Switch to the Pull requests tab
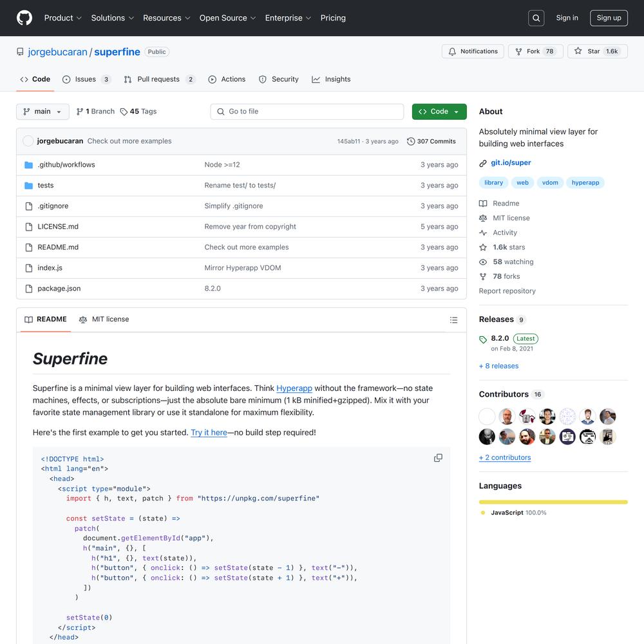This screenshot has height=644, width=644. coord(158,79)
